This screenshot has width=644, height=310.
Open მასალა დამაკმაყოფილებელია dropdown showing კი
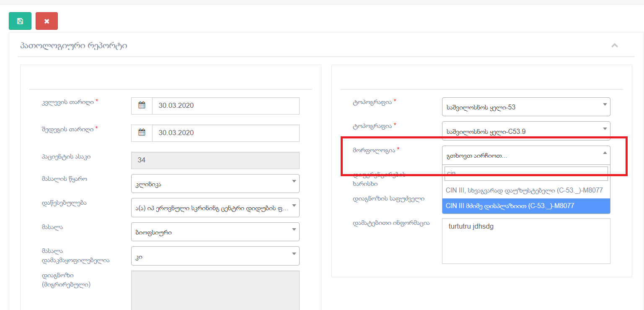click(215, 256)
